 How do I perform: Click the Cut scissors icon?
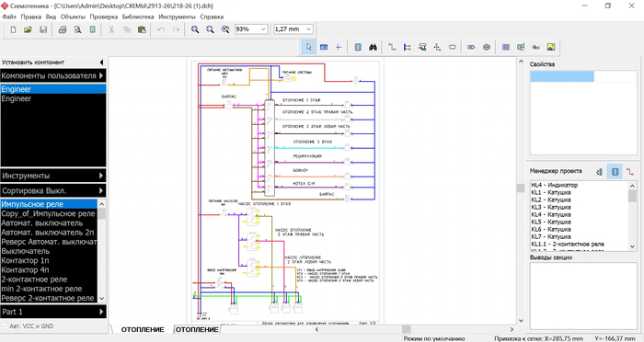point(111,29)
